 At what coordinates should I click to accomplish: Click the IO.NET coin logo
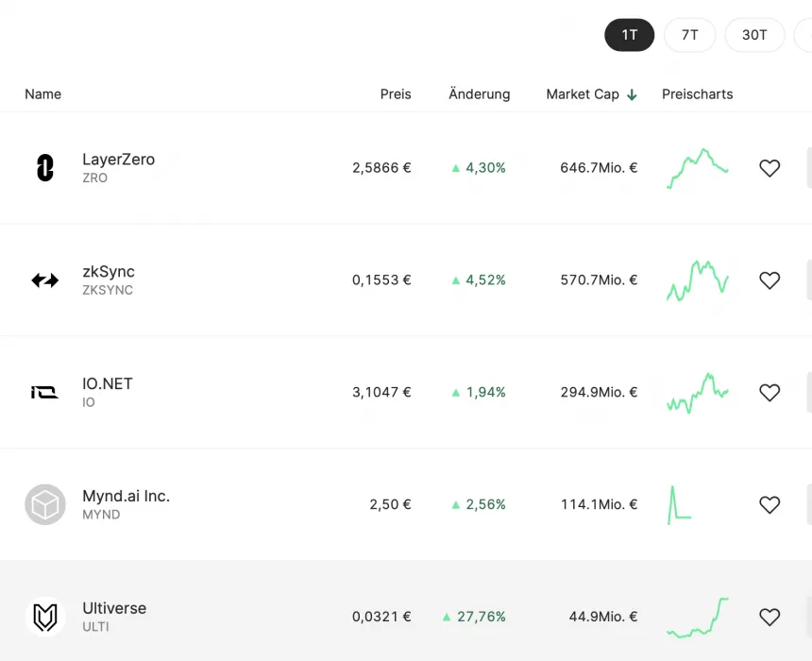tap(44, 393)
